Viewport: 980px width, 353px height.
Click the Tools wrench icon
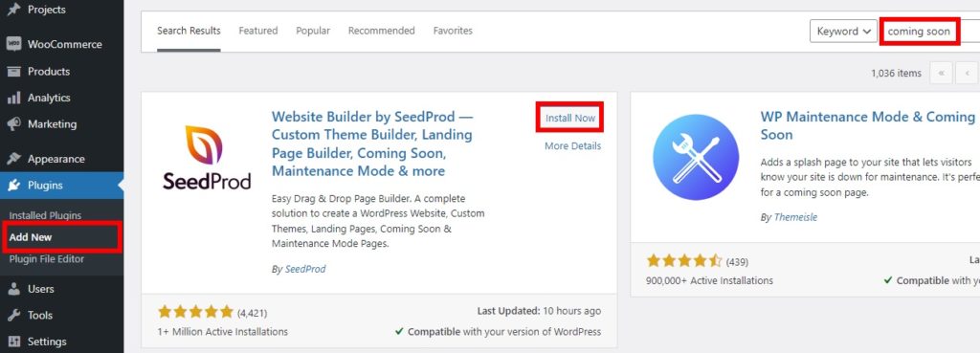pyautogui.click(x=13, y=316)
